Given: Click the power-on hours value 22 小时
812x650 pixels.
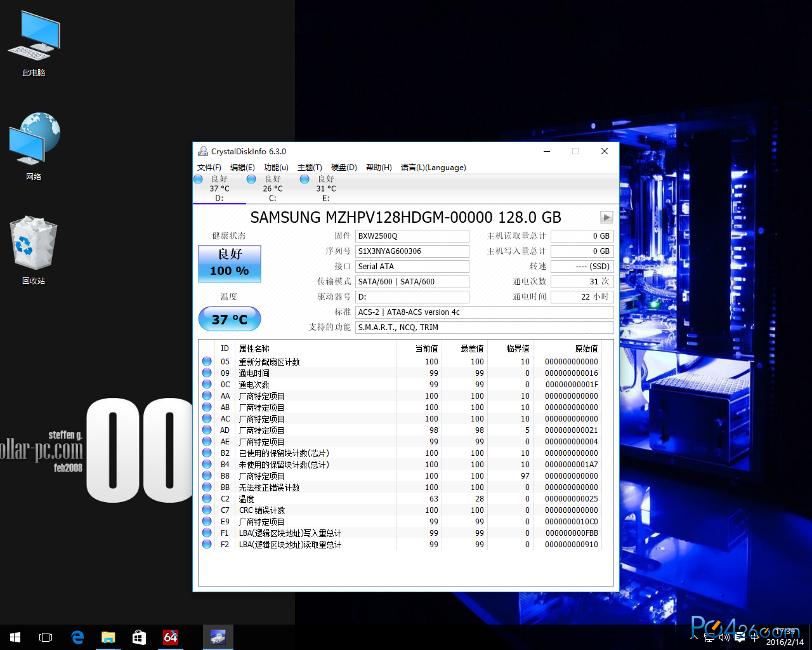Looking at the screenshot, I should point(582,297).
